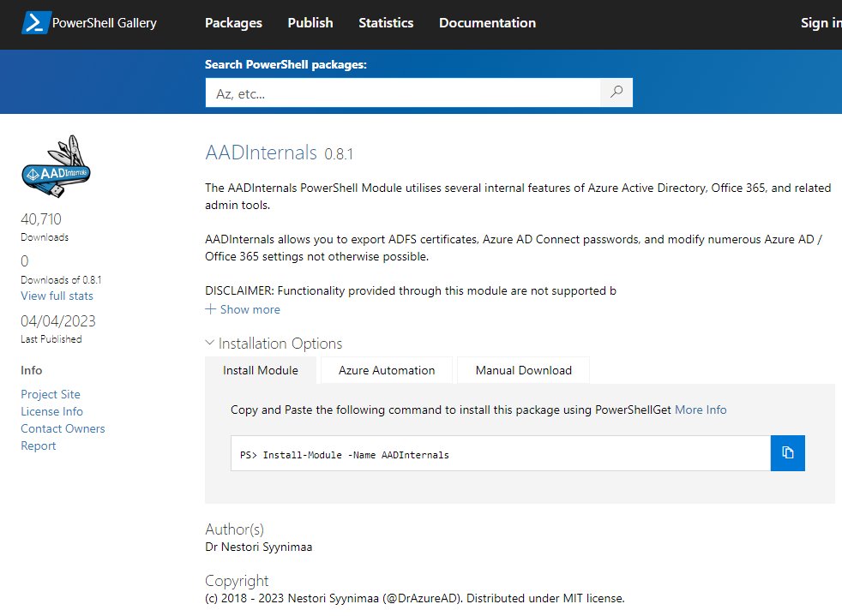Copy the install command with the copy icon
Viewport: 842px width, 616px height.
787,453
